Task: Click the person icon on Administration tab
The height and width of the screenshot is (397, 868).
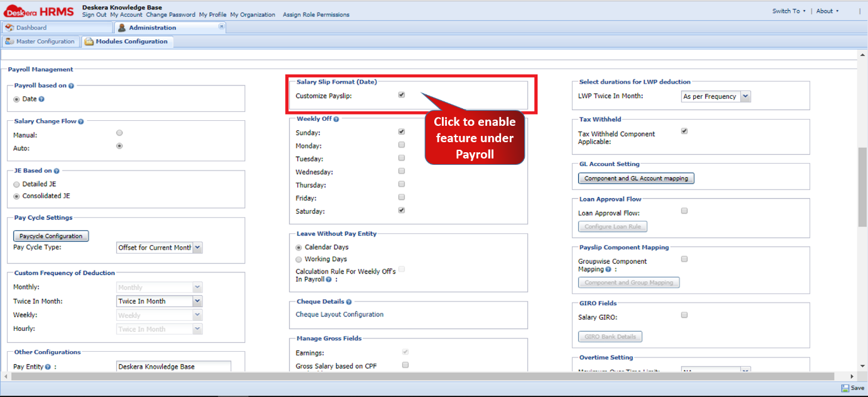Action: click(121, 27)
